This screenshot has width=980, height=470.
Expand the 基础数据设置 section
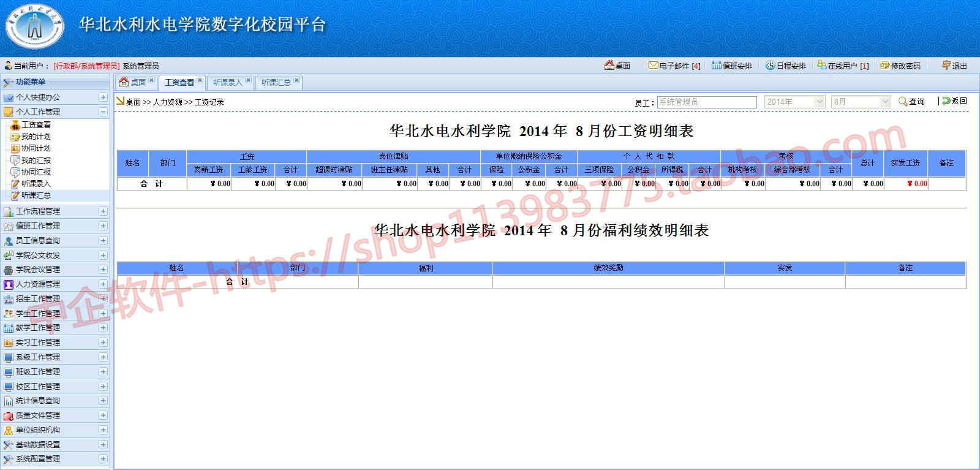click(103, 444)
